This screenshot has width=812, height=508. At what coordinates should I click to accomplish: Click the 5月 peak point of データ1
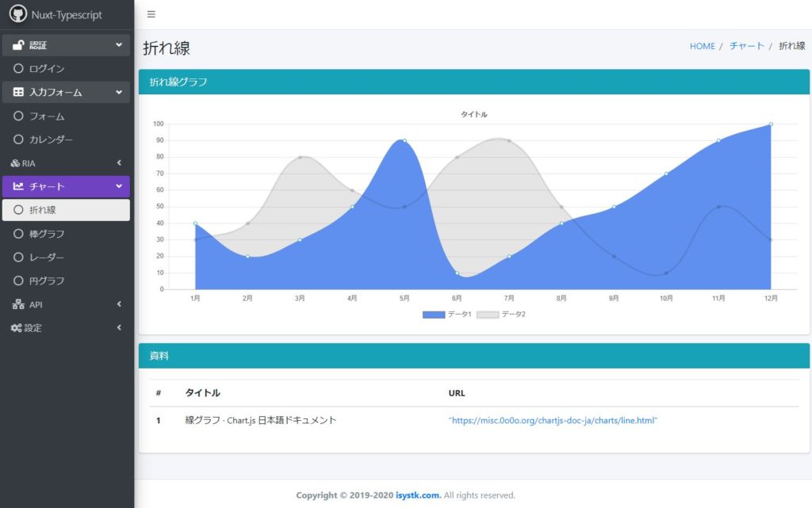click(x=404, y=141)
